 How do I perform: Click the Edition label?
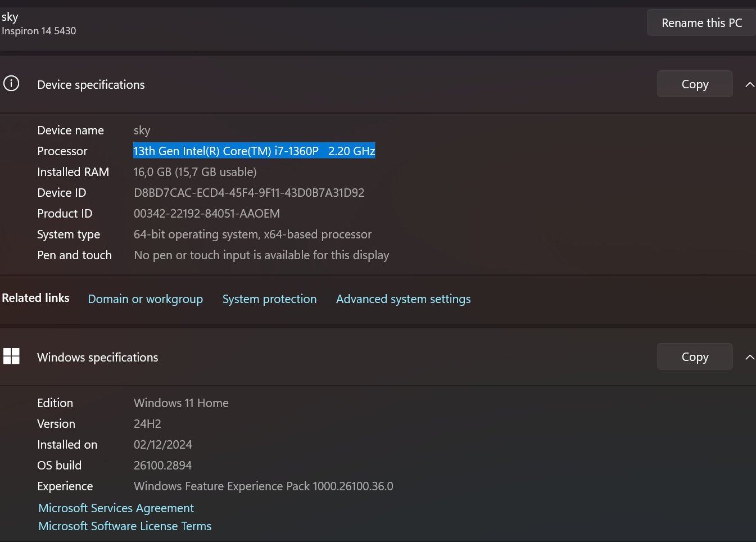tap(55, 403)
